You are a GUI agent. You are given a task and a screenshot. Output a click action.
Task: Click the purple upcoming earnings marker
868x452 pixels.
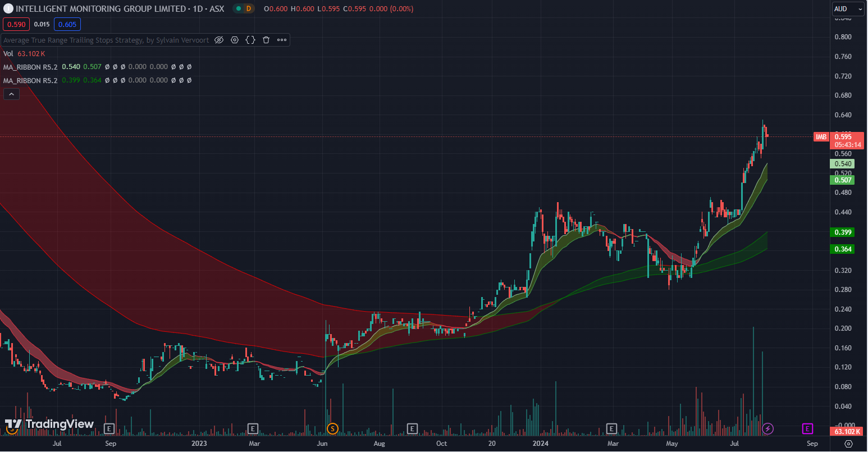pyautogui.click(x=807, y=429)
